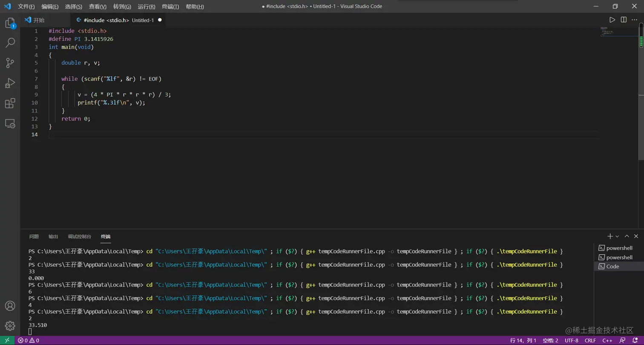Screen dimensions: 644x345
Task: Change the C++ language mode selector
Action: point(607,340)
